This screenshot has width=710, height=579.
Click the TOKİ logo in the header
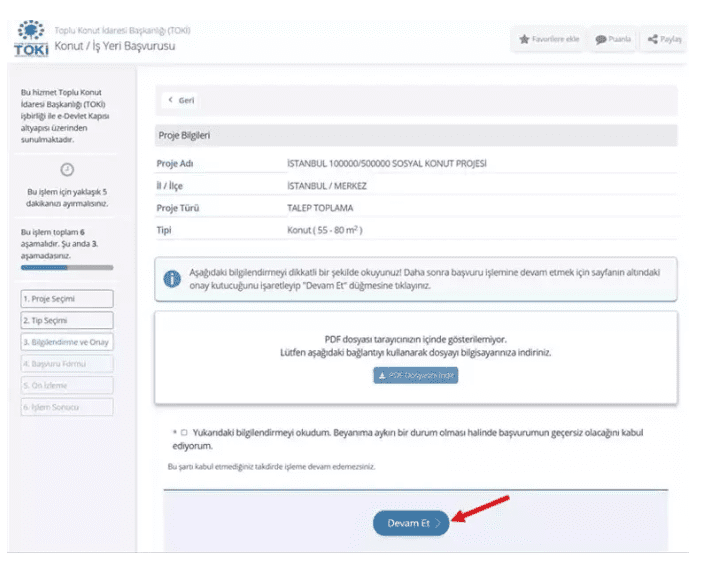(31, 37)
